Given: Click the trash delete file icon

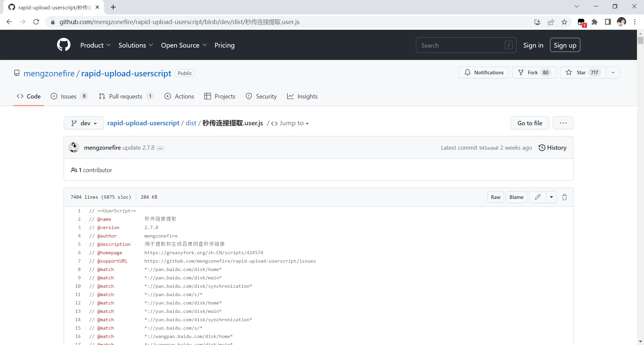Looking at the screenshot, I should [x=565, y=197].
